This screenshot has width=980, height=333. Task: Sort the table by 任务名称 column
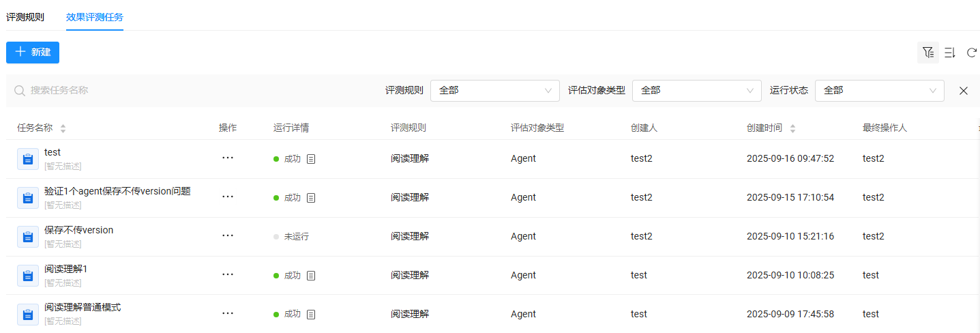point(63,128)
